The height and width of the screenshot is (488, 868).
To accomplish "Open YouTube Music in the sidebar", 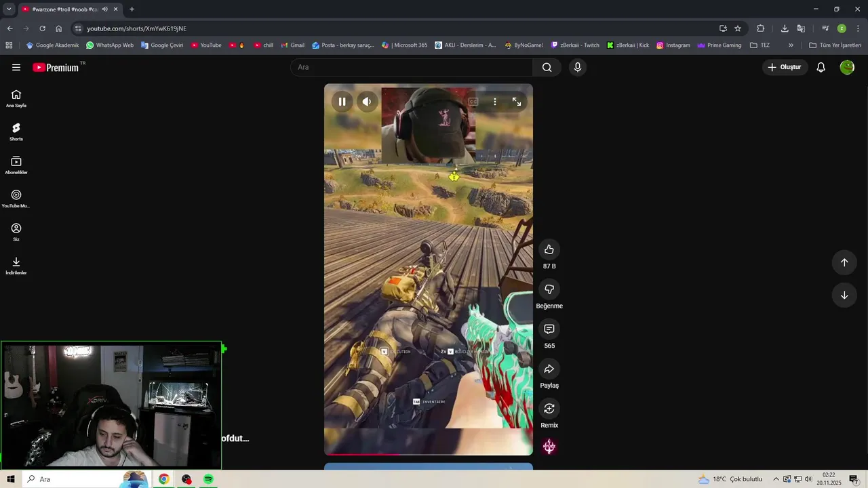I will (16, 199).
